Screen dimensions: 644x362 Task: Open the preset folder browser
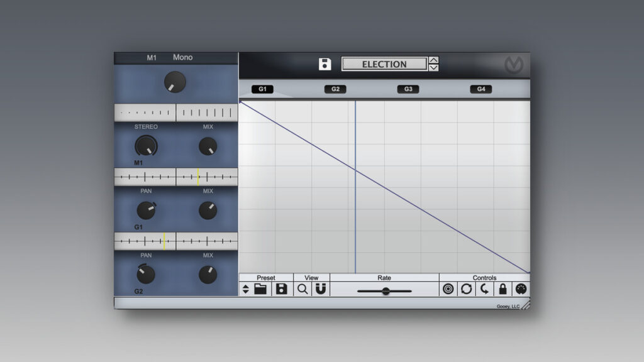260,289
